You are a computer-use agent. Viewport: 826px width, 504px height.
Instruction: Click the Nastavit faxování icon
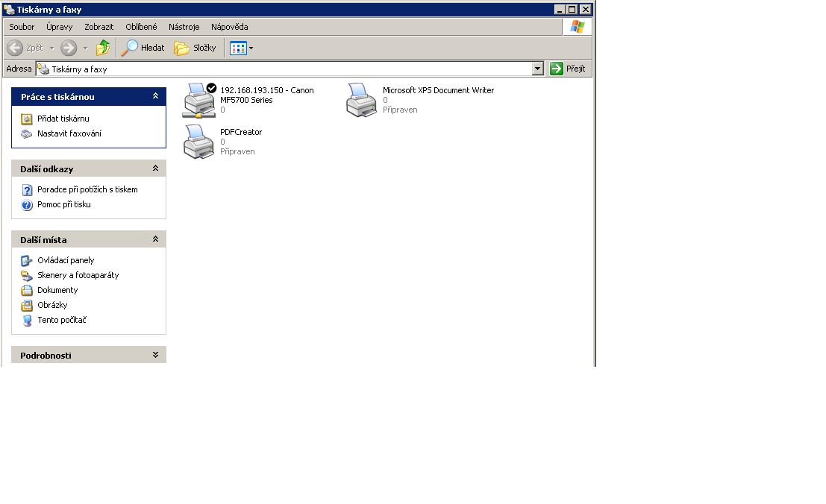click(26, 134)
